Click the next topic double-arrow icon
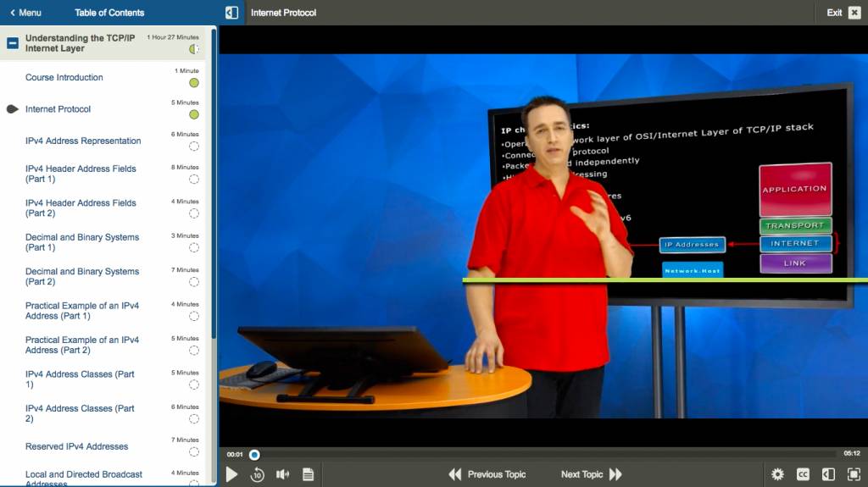The width and height of the screenshot is (868, 487). click(x=615, y=474)
